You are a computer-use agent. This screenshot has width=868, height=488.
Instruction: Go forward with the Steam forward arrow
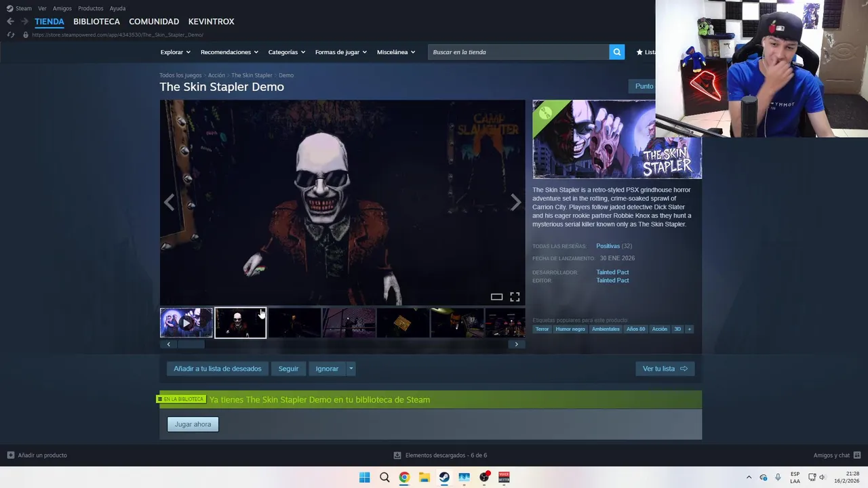24,22
